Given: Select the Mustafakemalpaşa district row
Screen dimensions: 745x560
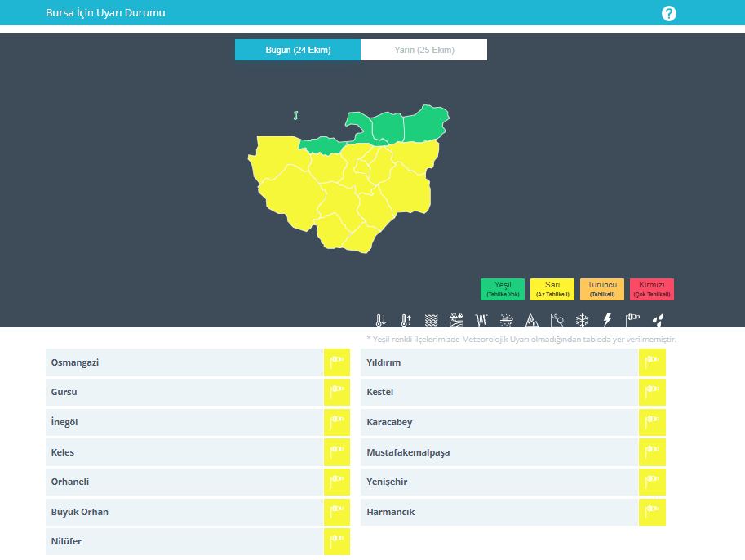Looking at the screenshot, I should tap(499, 452).
